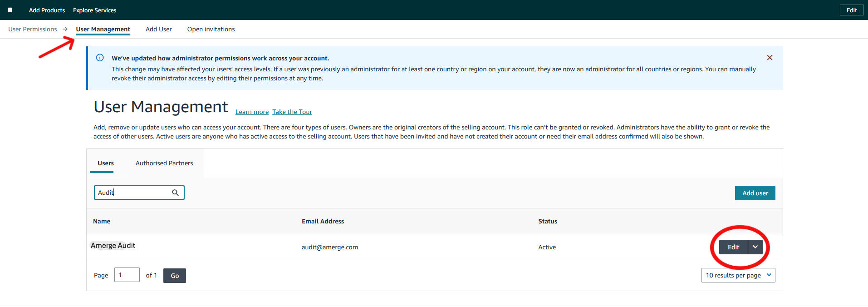This screenshot has width=868, height=307.
Task: Expand the Edit button dropdown arrow
Action: (x=755, y=247)
